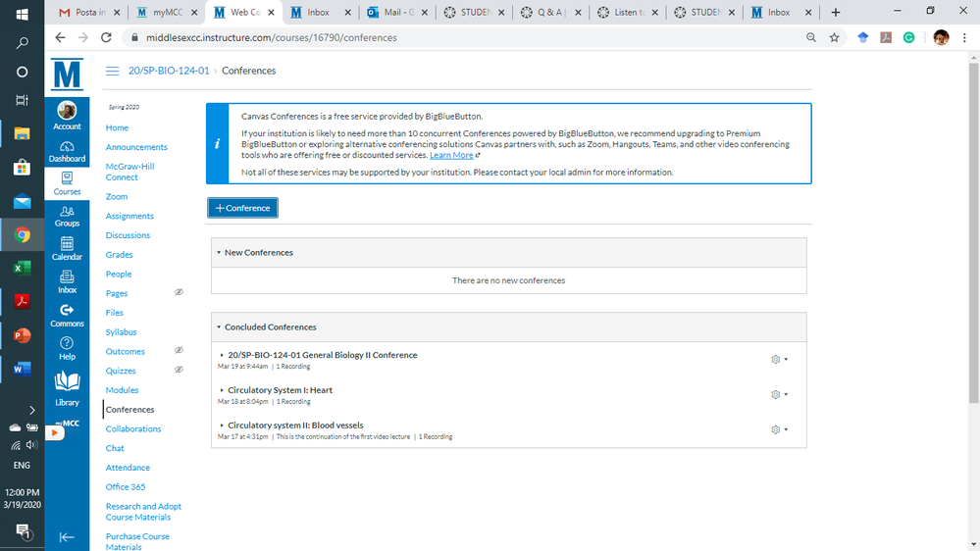980x551 pixels.
Task: Click the Library book icon
Action: pos(67,385)
